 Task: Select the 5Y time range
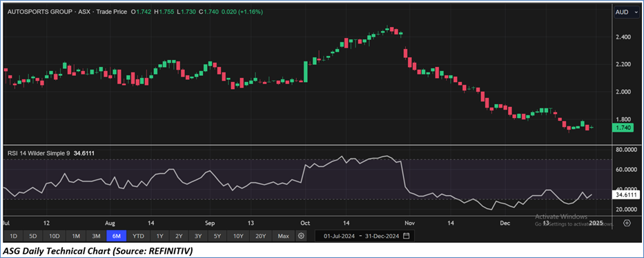point(217,236)
